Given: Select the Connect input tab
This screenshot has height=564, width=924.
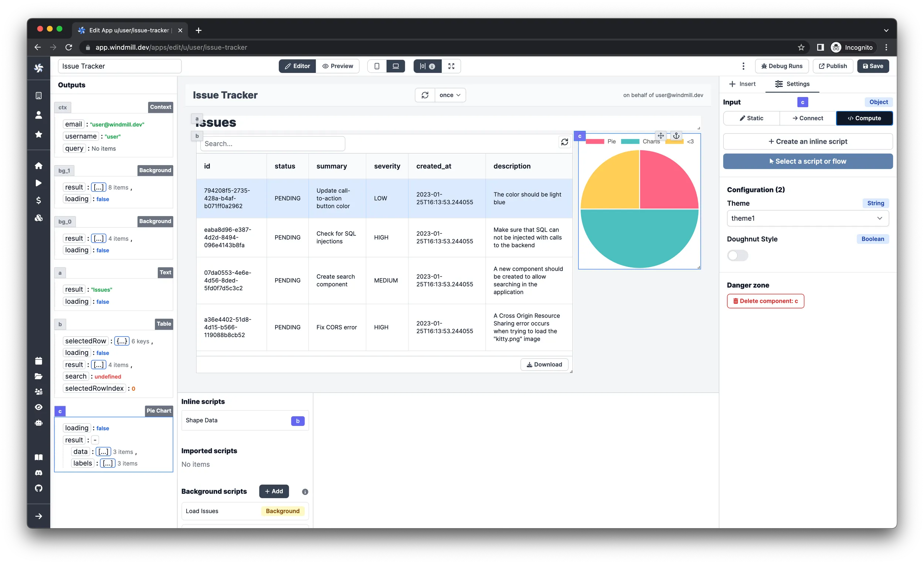Looking at the screenshot, I should pos(808,118).
